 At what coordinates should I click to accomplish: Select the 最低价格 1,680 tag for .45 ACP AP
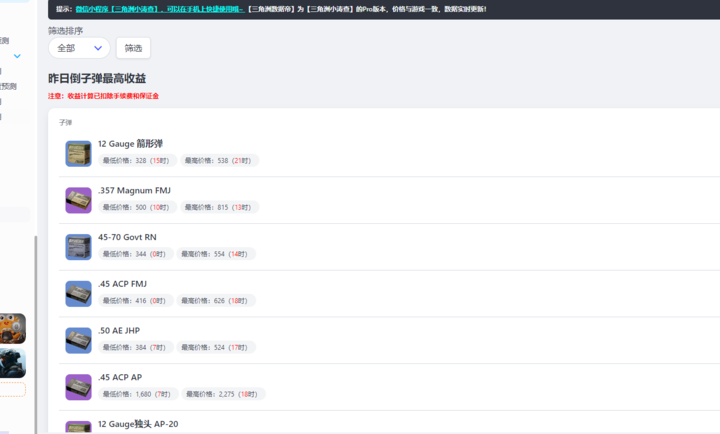[x=137, y=394]
